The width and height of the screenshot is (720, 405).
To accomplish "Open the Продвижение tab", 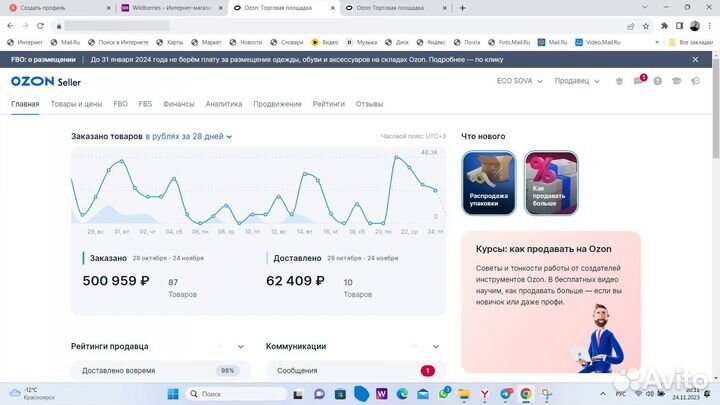I will click(277, 104).
